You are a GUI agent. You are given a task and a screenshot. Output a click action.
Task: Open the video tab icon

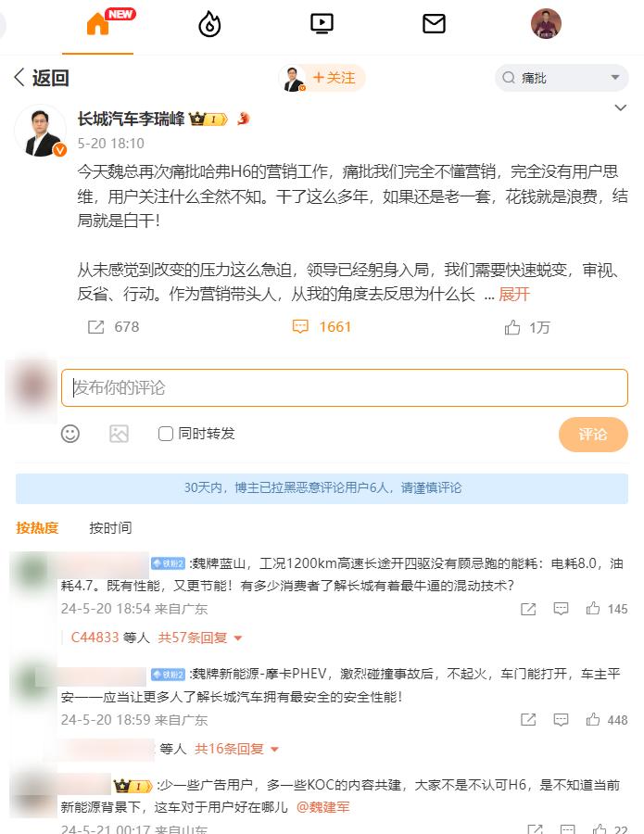(x=322, y=24)
